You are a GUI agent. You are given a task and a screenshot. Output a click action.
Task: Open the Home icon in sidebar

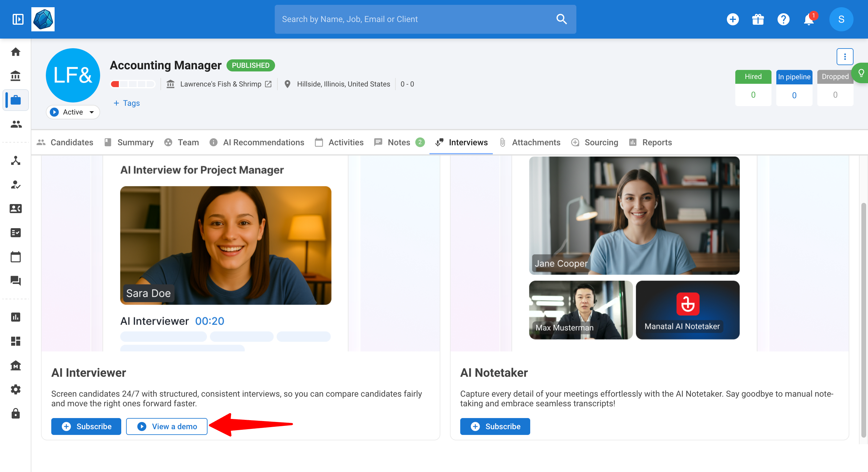(x=15, y=52)
